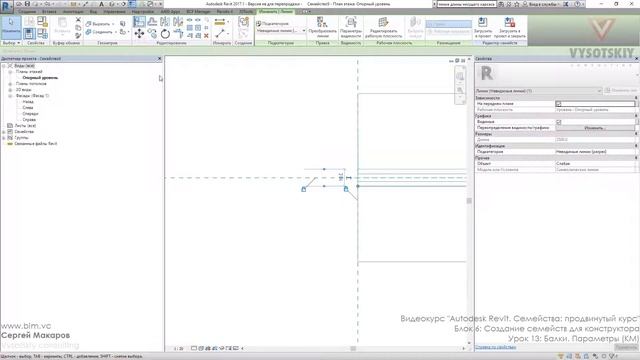Open the Создание ribbon tab
The image size is (640, 360).
click(27, 11)
